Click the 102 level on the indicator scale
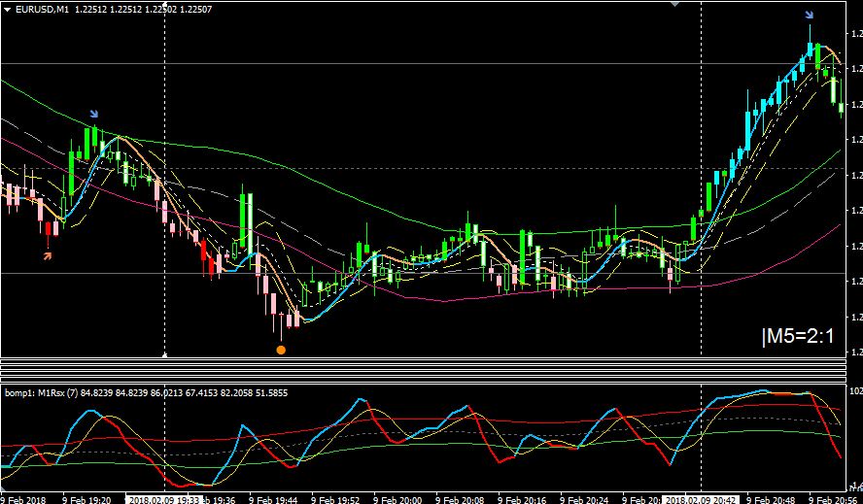 coord(856,391)
